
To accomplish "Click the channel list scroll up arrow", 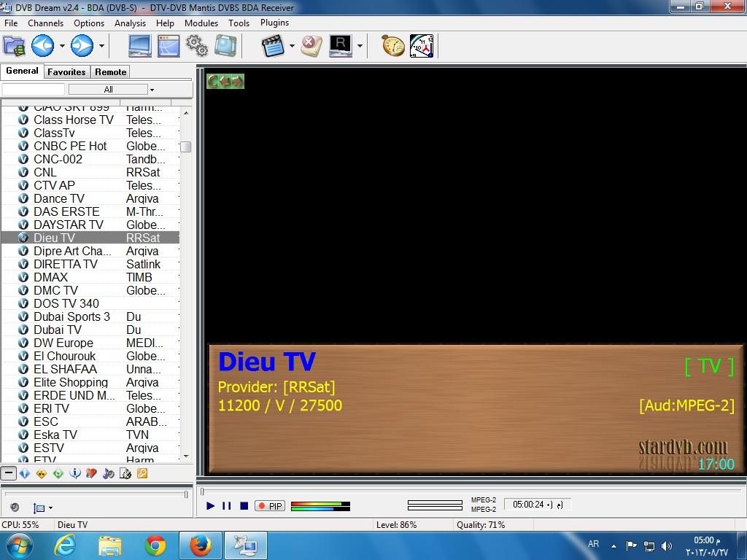I will coord(186,113).
